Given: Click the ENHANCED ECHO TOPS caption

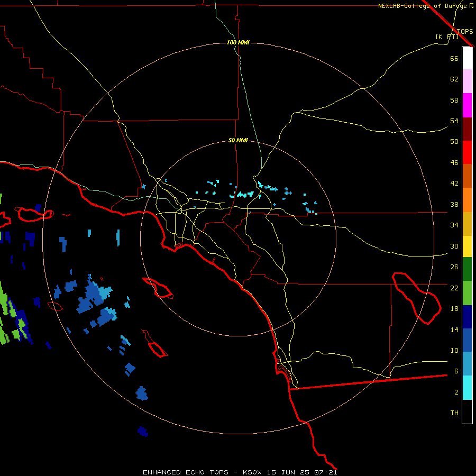Looking at the screenshot, I should click(x=186, y=472).
